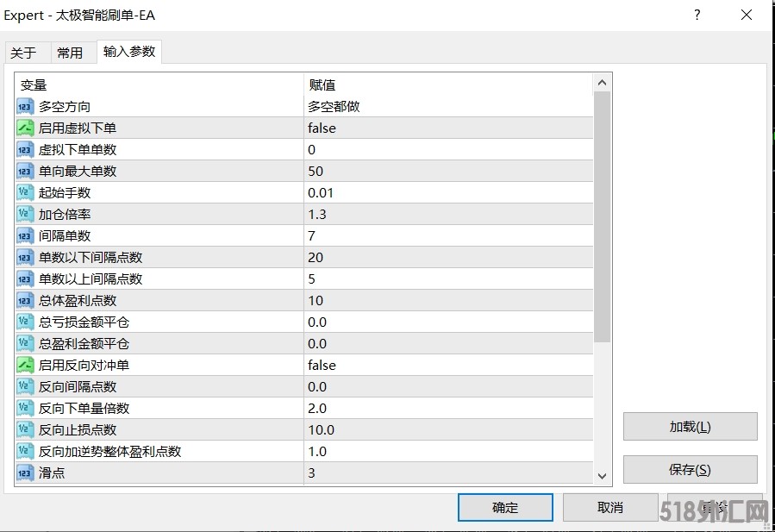Click the value 1.3 of 加仓倍率

317,214
